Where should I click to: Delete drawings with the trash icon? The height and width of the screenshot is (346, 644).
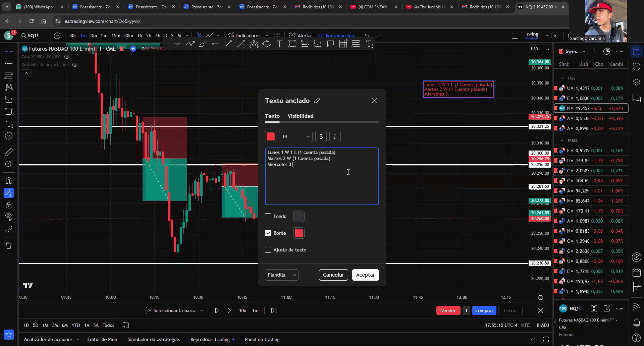9,245
